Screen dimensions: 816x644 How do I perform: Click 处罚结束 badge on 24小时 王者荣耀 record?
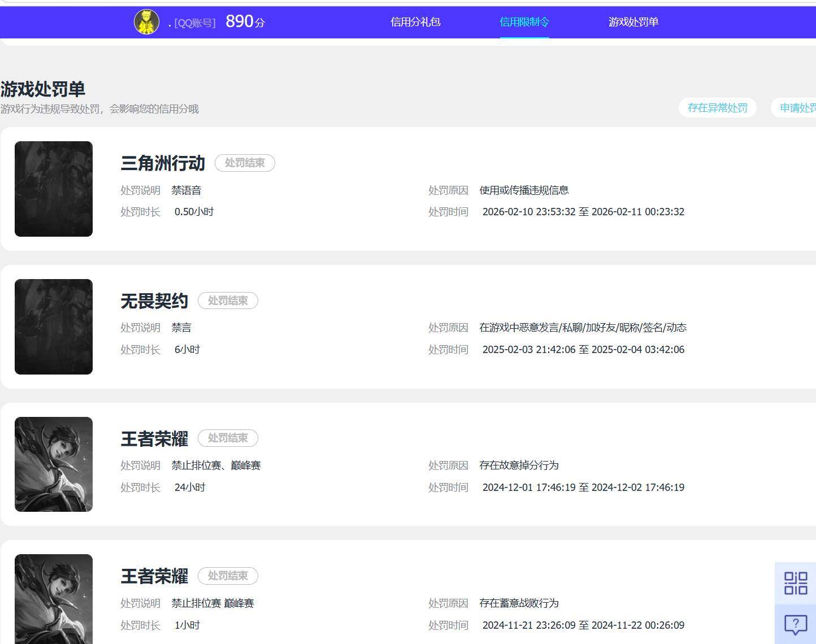(228, 438)
